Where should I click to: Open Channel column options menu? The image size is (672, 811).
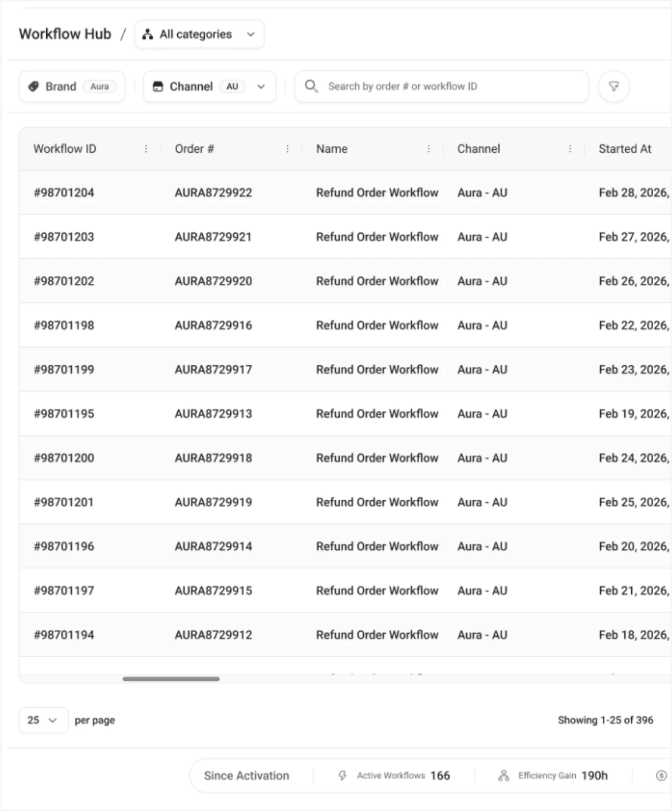[x=570, y=149]
